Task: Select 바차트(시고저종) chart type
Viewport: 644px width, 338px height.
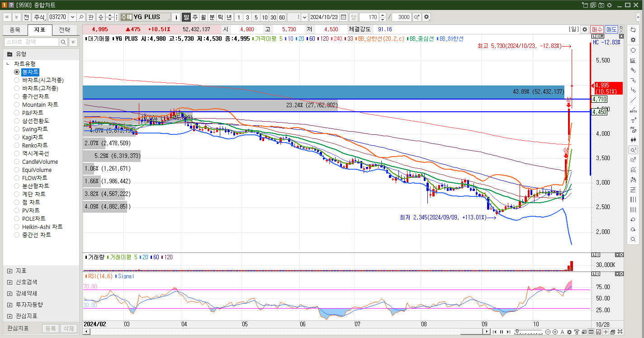Action: pos(17,80)
